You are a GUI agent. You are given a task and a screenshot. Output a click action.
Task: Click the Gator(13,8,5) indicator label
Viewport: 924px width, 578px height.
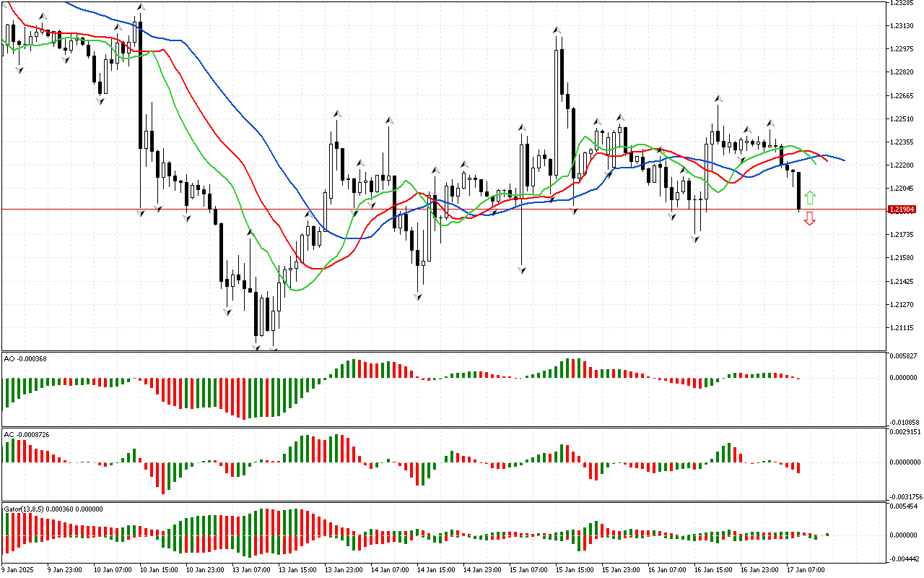pos(53,509)
